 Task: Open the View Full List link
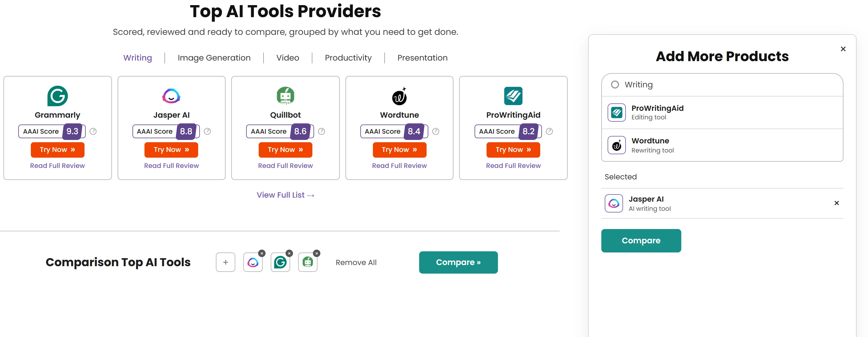click(286, 195)
